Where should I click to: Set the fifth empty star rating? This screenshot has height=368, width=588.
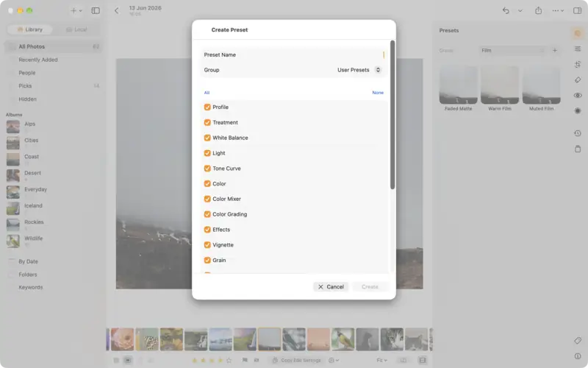tap(229, 360)
